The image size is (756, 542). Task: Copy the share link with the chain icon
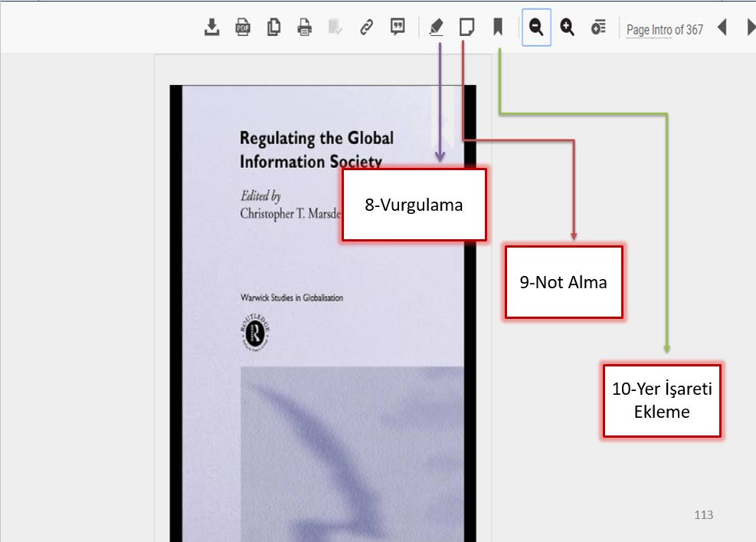[366, 27]
